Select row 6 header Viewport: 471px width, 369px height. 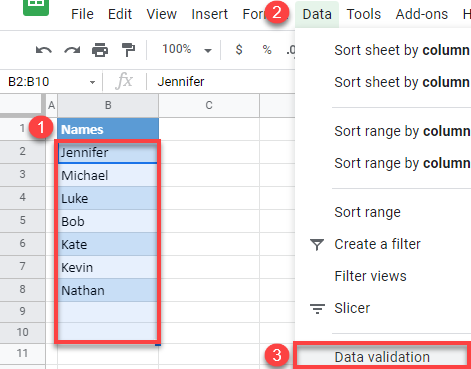click(x=22, y=243)
